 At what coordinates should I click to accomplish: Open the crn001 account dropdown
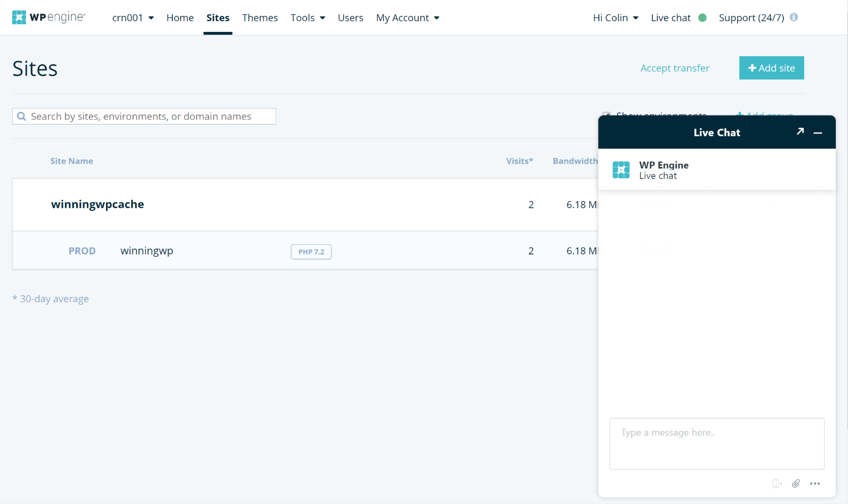(x=133, y=17)
